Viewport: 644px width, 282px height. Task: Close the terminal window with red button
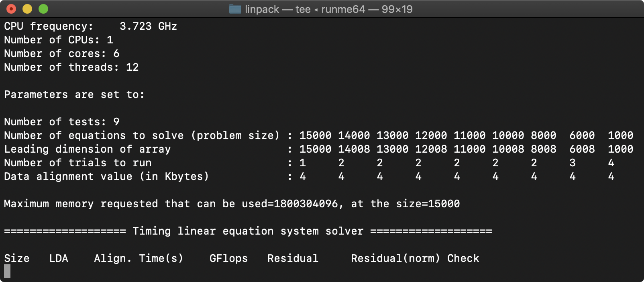pos(11,9)
